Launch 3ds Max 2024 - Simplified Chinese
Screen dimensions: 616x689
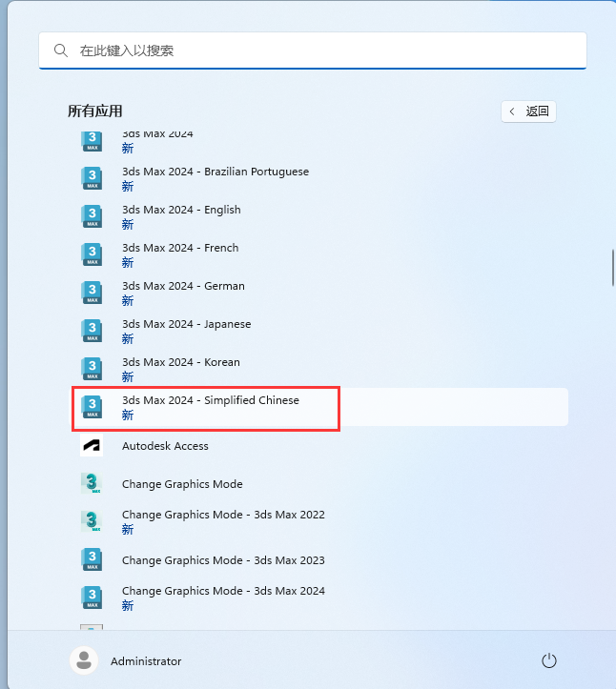(210, 407)
